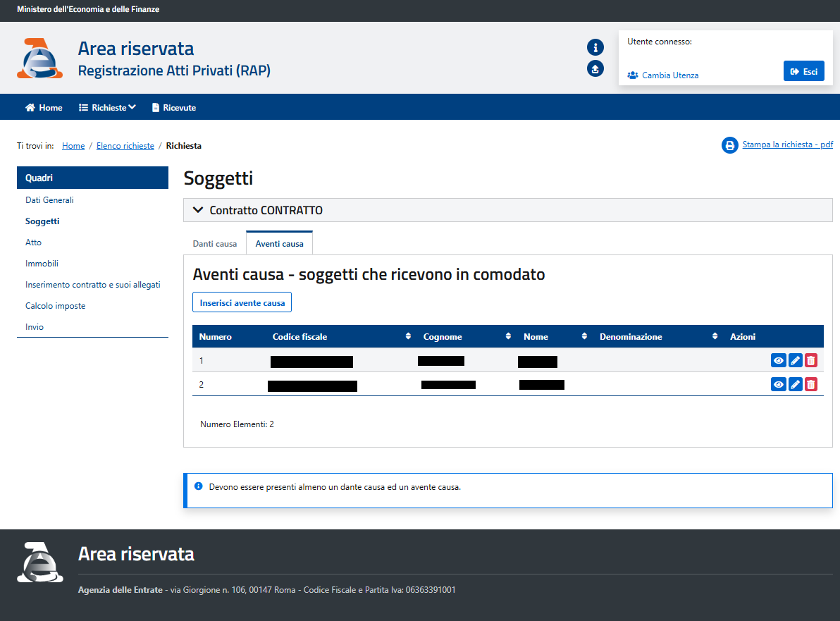The width and height of the screenshot is (840, 621).
Task: Collapse the Contratto CONTRATTO section
Action: click(x=508, y=210)
